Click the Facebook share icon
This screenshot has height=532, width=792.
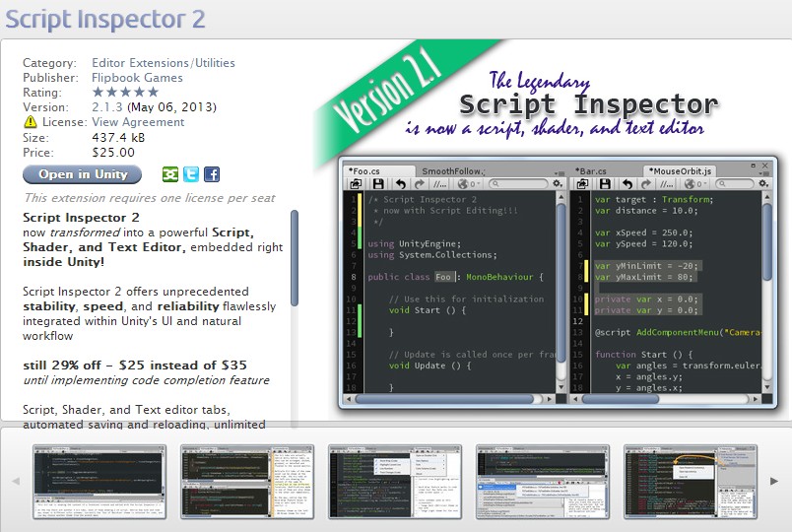click(212, 174)
